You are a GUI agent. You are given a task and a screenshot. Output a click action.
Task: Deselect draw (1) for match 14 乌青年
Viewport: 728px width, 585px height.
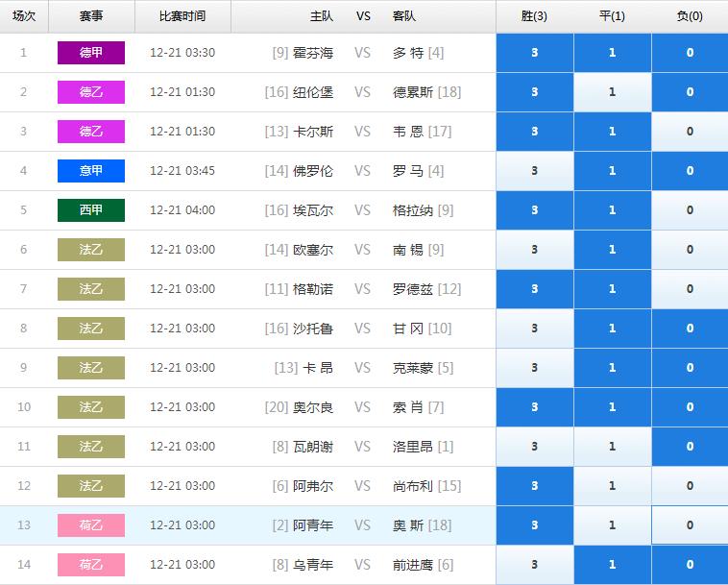[613, 565]
